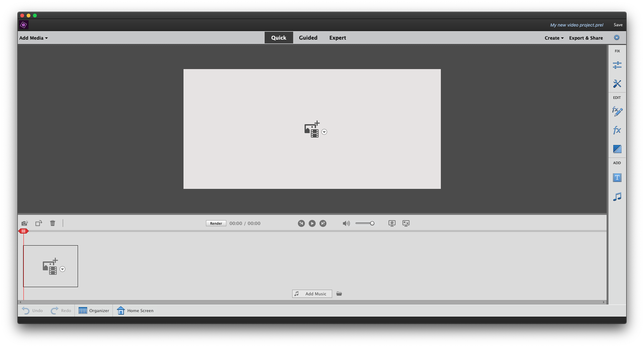Take a freeze frame snapshot

(x=25, y=223)
